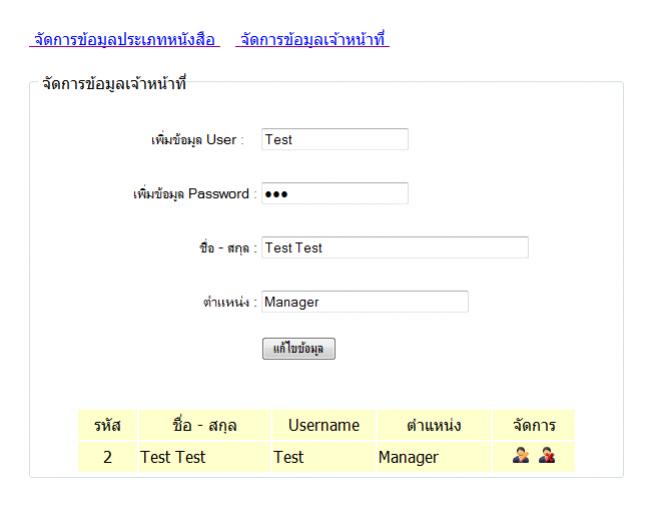Image resolution: width=657 pixels, height=521 pixels.
Task: Click the รหัส column header
Action: click(x=107, y=426)
